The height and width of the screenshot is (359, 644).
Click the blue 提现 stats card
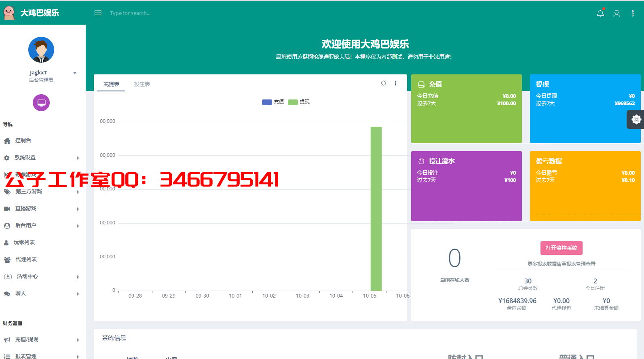click(x=585, y=108)
